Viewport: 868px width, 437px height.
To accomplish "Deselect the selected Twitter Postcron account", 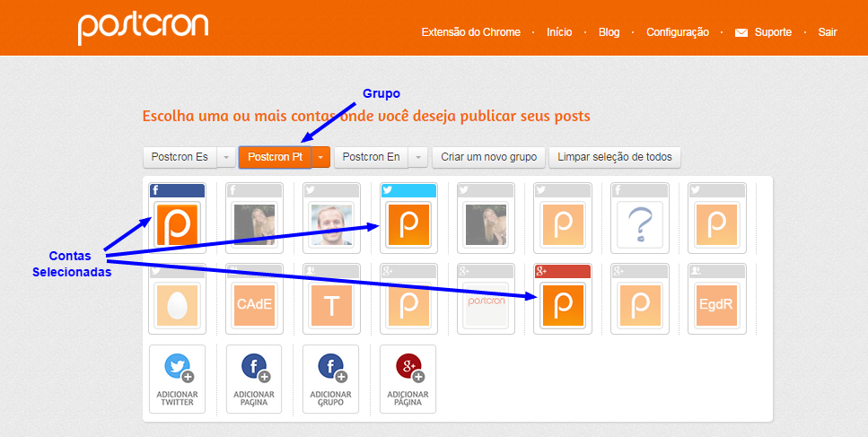I will (408, 223).
